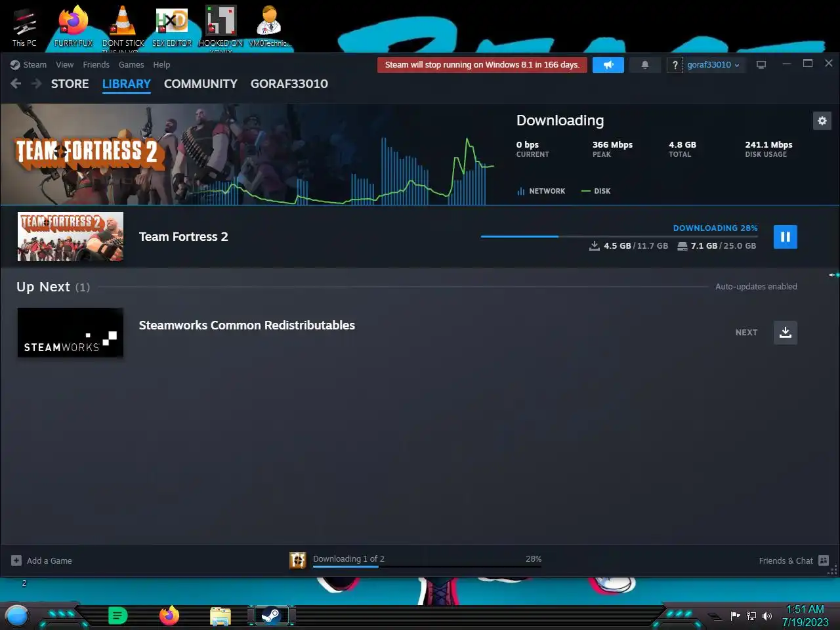Click the Up Next heading
Image resolution: width=840 pixels, height=630 pixels.
pyautogui.click(x=43, y=287)
